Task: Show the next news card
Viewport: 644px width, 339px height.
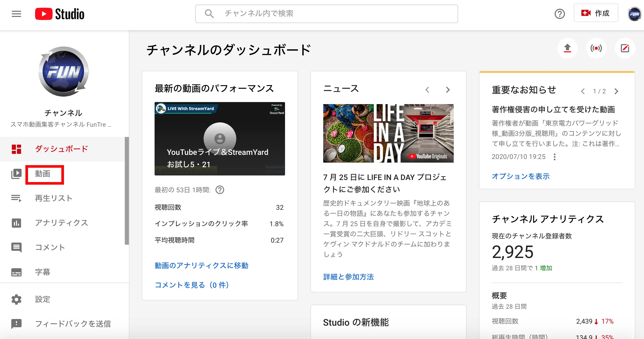Action: (x=448, y=89)
